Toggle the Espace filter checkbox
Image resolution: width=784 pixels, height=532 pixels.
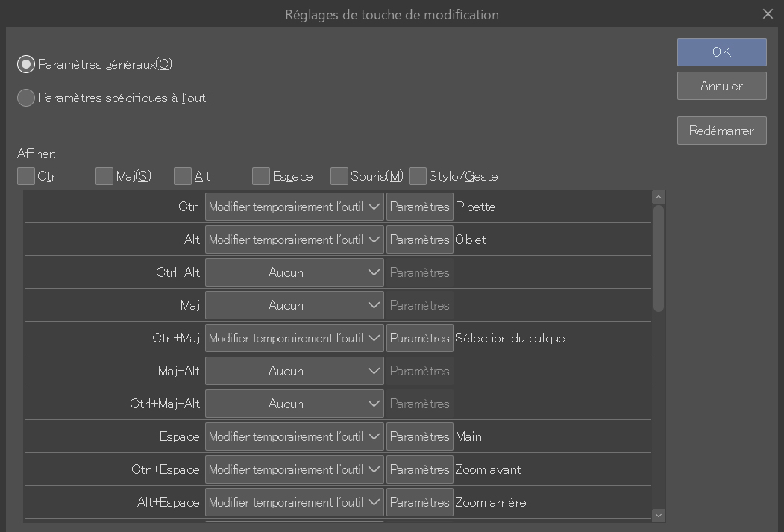pos(261,176)
